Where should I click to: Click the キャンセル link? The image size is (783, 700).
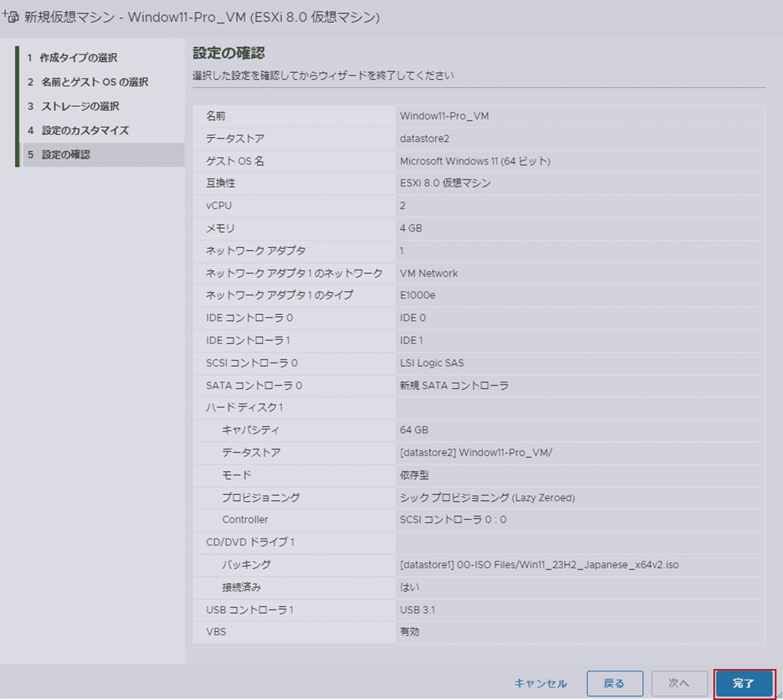pos(540,683)
